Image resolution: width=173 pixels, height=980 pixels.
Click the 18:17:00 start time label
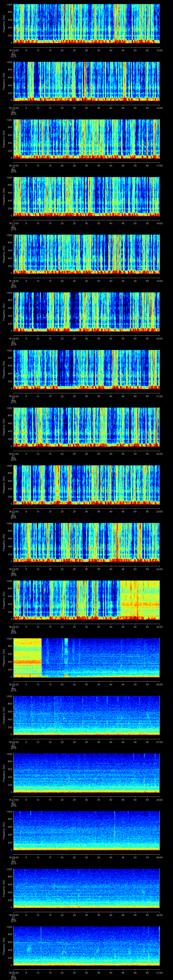[13, 223]
